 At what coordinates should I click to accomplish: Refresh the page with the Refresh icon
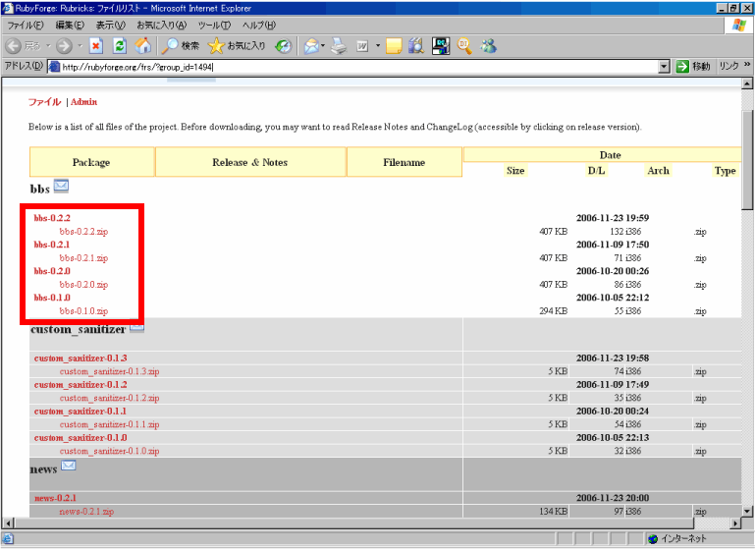(120, 45)
